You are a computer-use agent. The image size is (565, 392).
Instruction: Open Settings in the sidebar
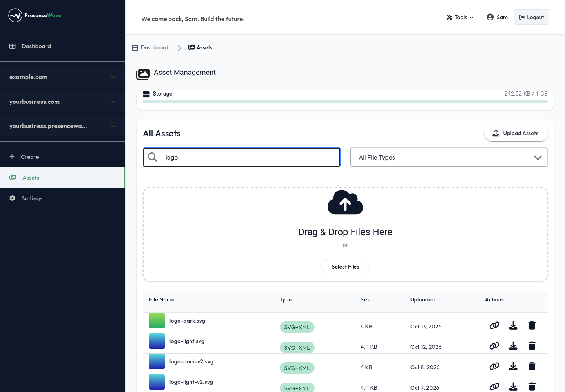tap(63, 198)
